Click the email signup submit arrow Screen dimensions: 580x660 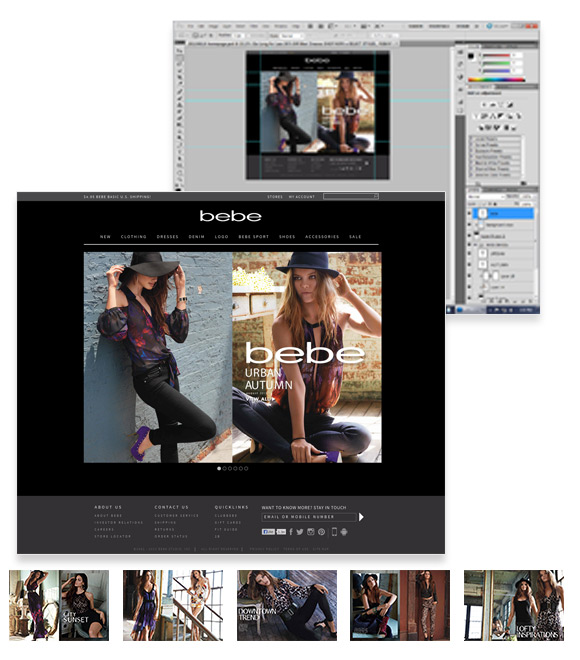(x=361, y=517)
